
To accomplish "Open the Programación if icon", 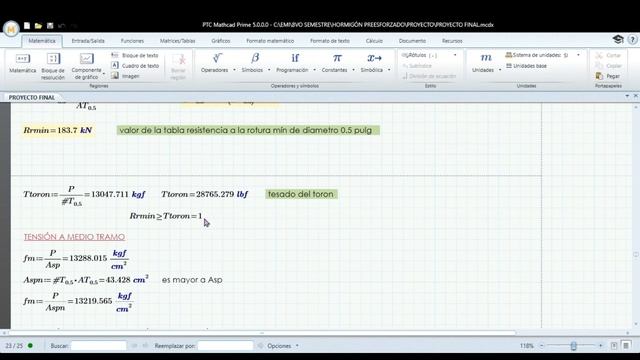I will click(x=295, y=58).
